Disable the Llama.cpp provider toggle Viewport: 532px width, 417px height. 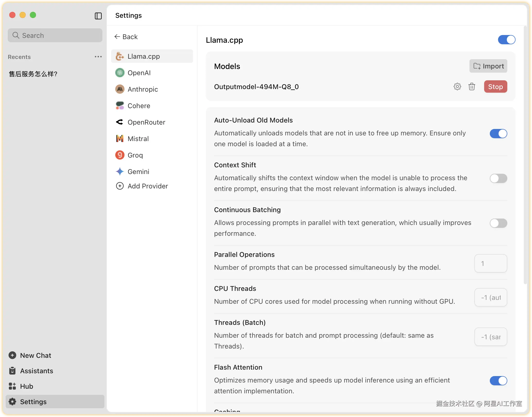pyautogui.click(x=506, y=40)
